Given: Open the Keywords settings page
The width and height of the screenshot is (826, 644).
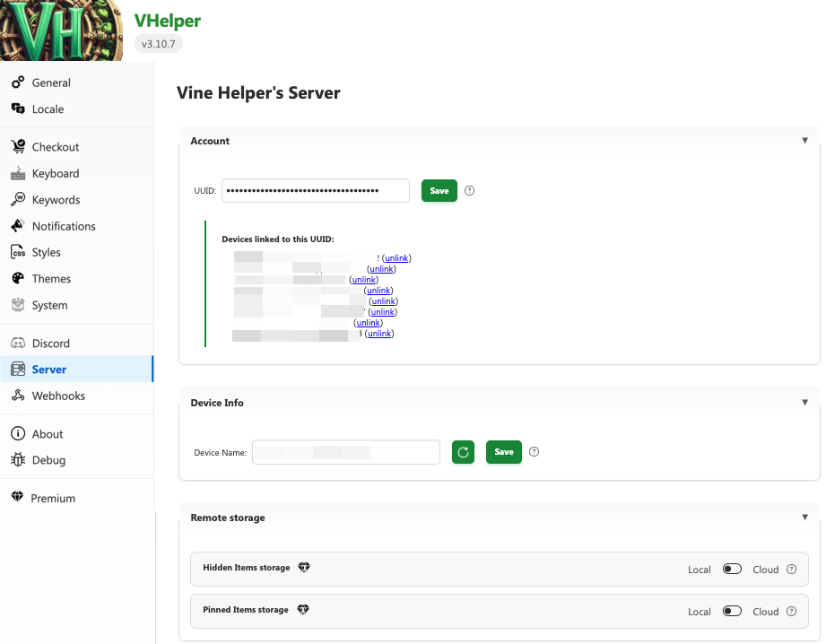Looking at the screenshot, I should pos(56,200).
